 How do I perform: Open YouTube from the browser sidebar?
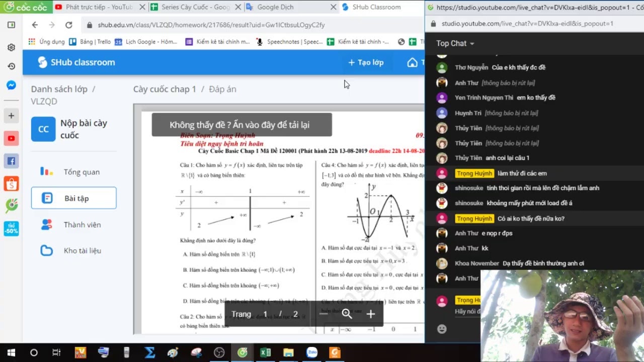[11, 138]
